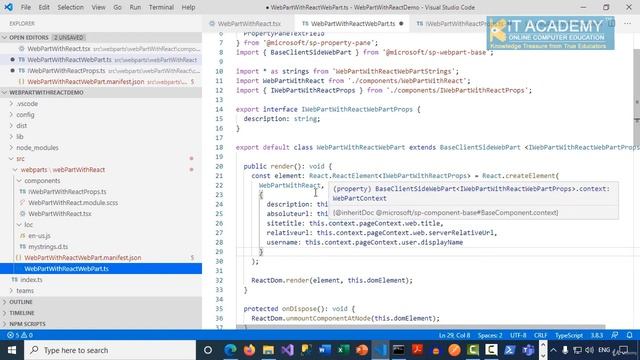Collapse the WEBPARTWITHREACTDEMO folder section
The image size is (640, 360).
[x=5, y=93]
